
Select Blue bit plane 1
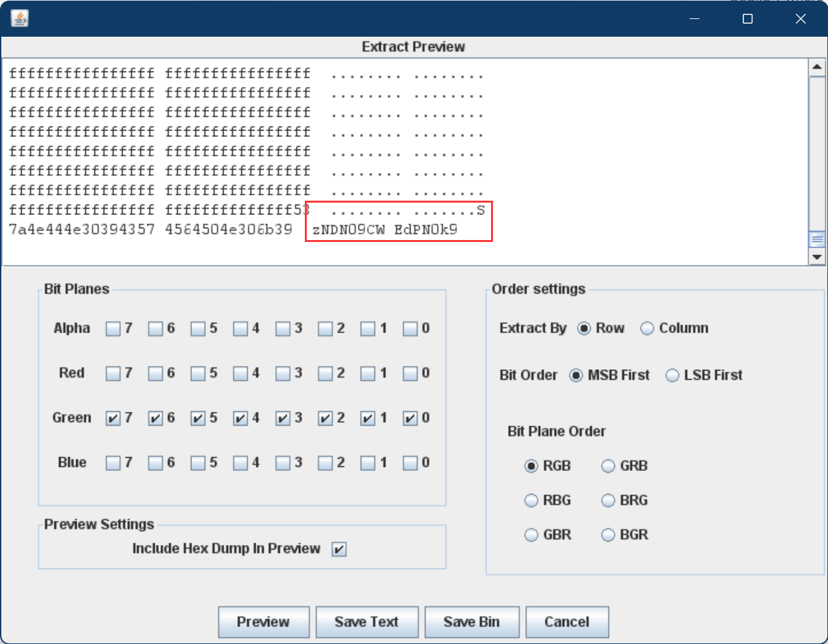pyautogui.click(x=368, y=463)
